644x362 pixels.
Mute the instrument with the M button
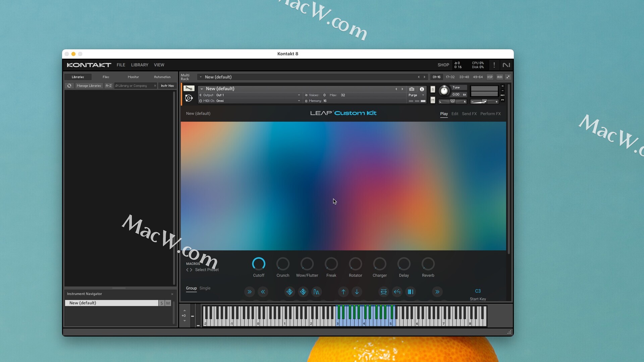(433, 100)
